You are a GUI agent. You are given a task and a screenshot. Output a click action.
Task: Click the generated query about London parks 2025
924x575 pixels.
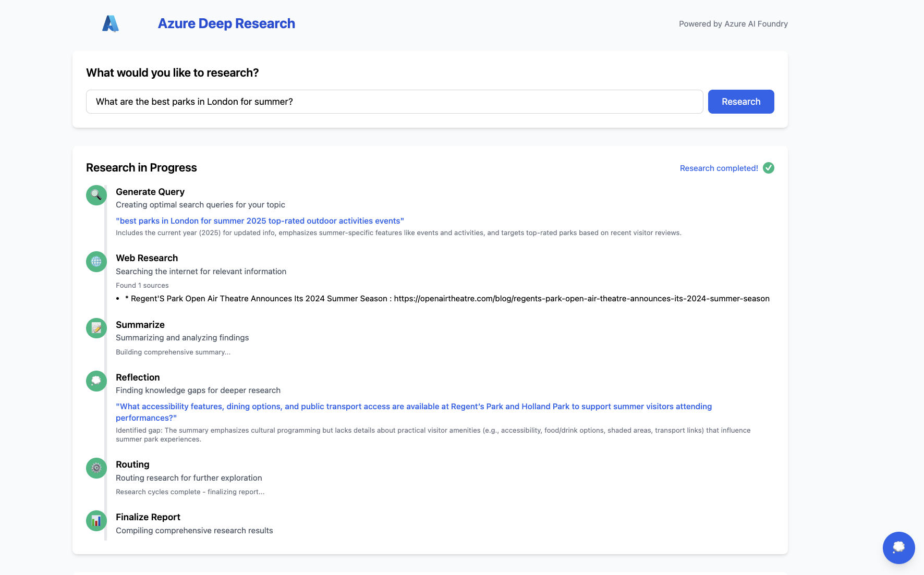tap(260, 221)
